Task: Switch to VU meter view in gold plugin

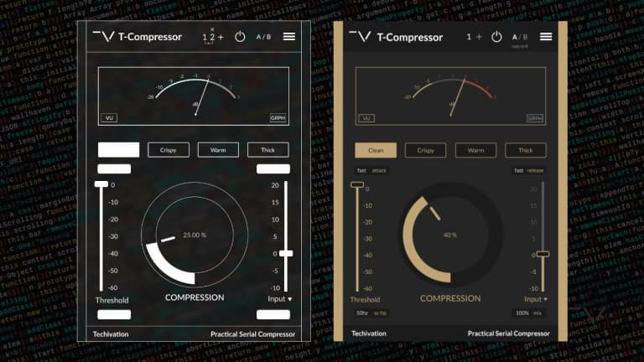Action: [x=366, y=118]
